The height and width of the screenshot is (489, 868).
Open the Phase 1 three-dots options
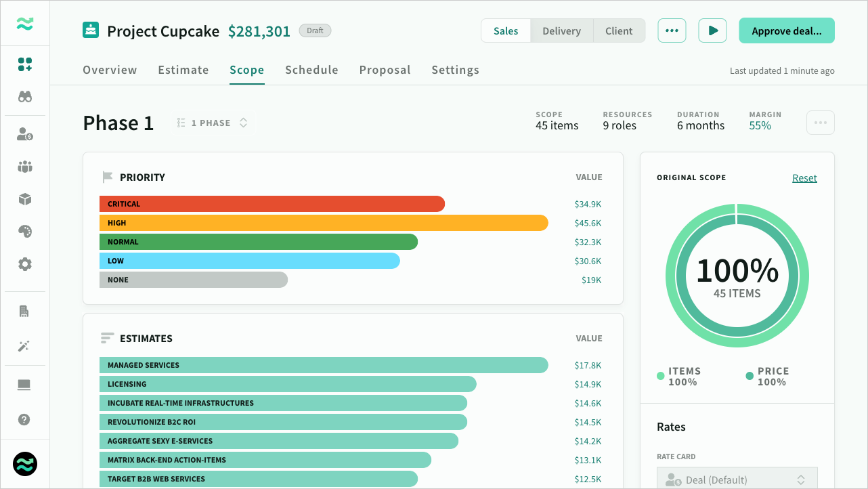[821, 123]
